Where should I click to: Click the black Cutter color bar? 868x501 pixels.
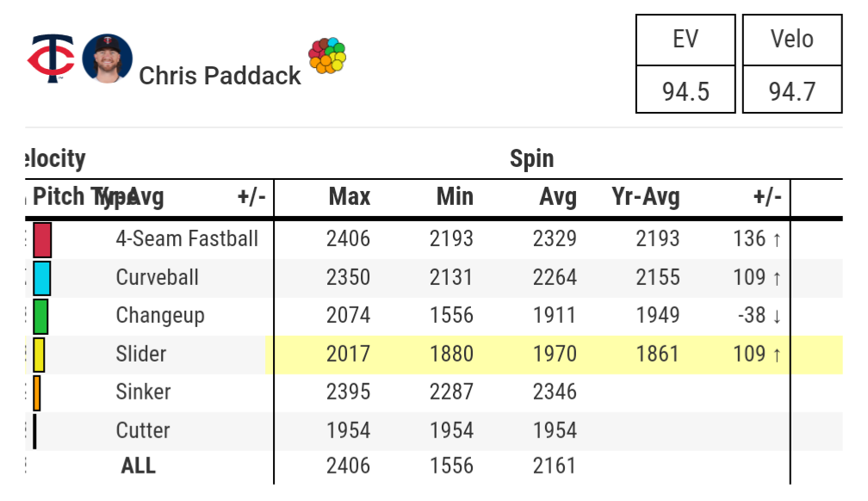[x=34, y=430]
